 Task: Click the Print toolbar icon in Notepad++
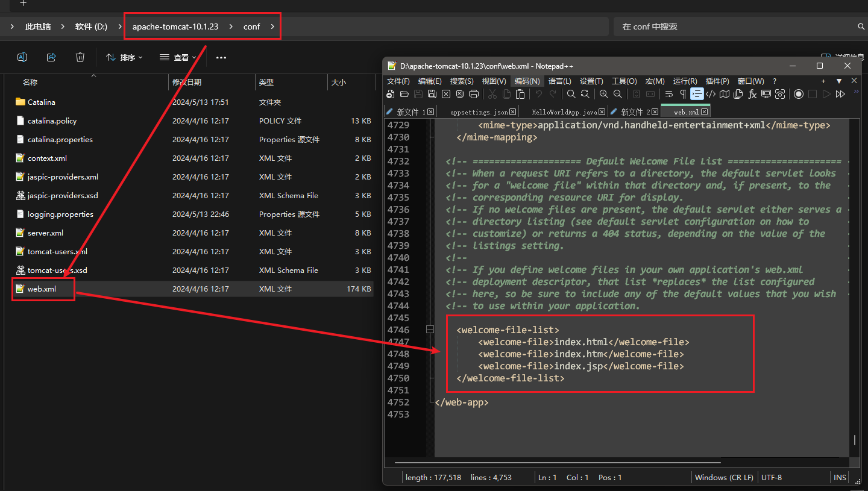[x=474, y=94]
